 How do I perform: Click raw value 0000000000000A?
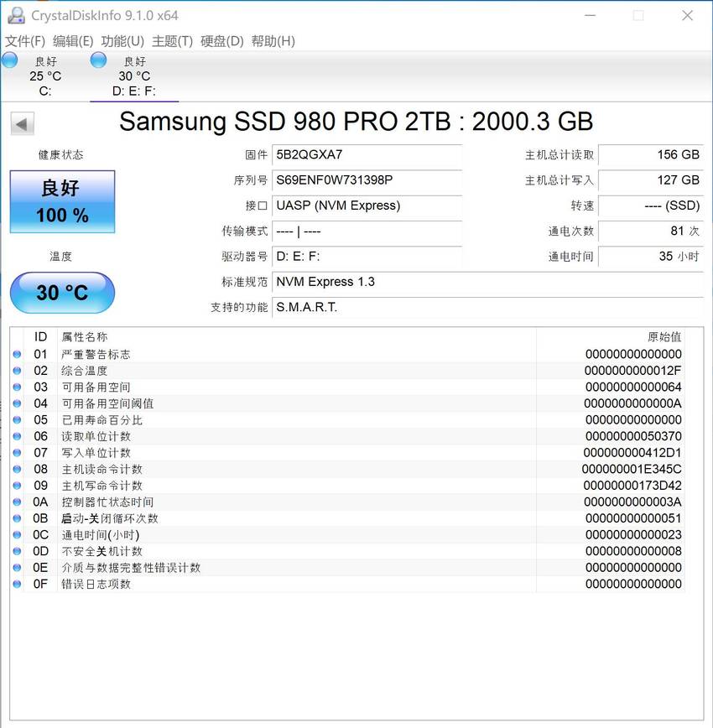click(632, 403)
